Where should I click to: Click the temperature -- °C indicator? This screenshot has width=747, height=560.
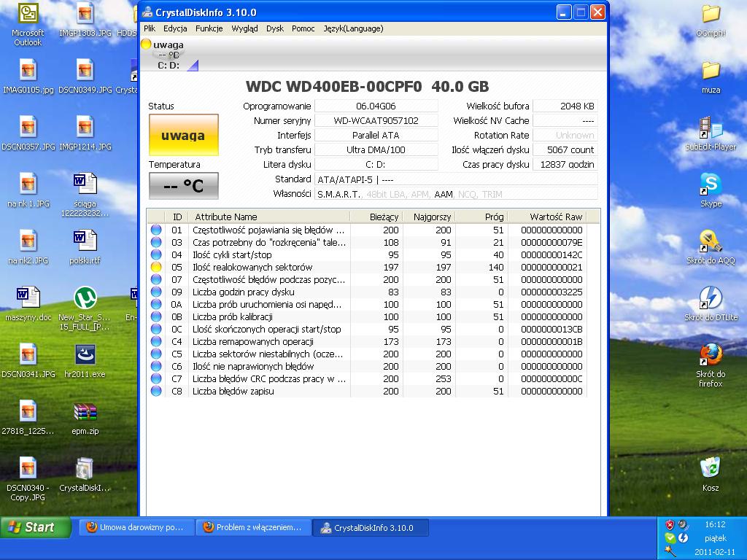(x=183, y=186)
